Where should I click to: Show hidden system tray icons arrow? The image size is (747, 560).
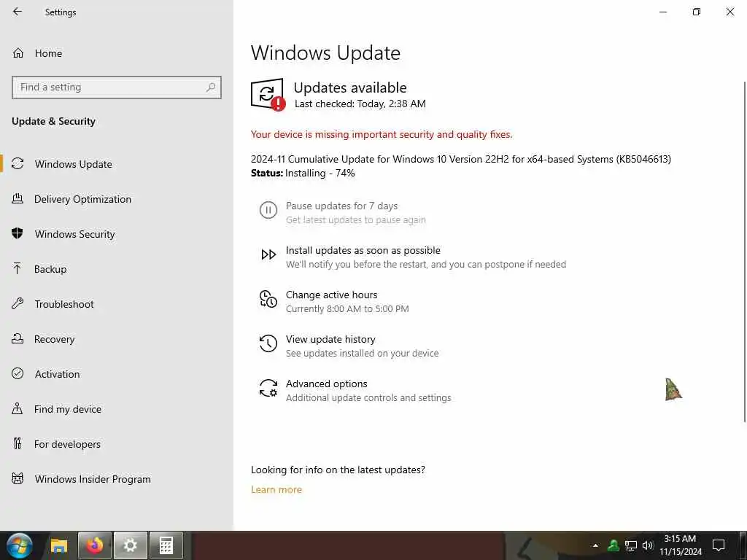pyautogui.click(x=595, y=545)
